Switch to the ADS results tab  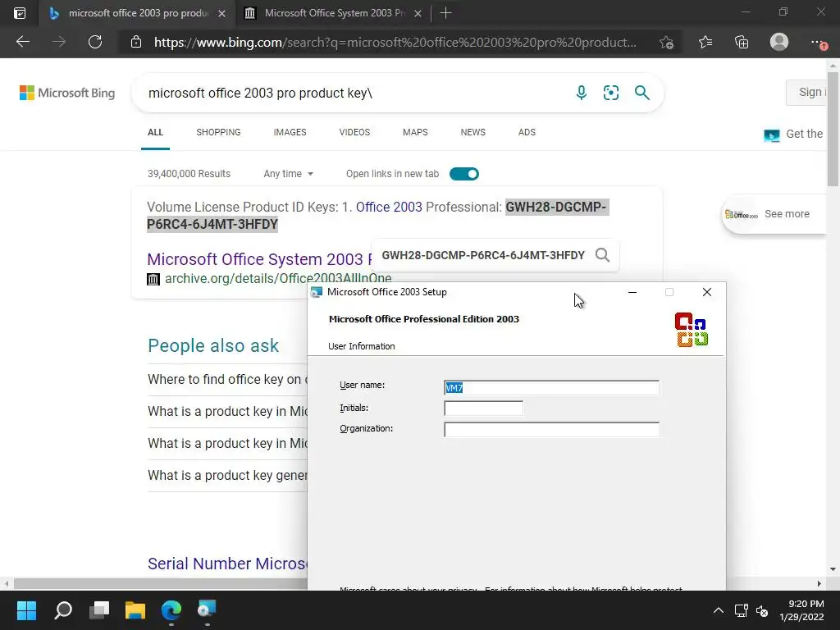coord(527,132)
